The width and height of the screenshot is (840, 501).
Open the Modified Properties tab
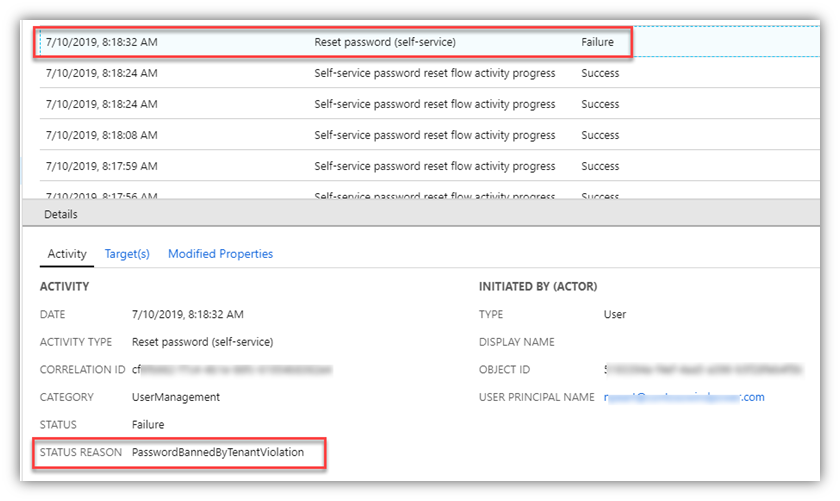point(220,254)
